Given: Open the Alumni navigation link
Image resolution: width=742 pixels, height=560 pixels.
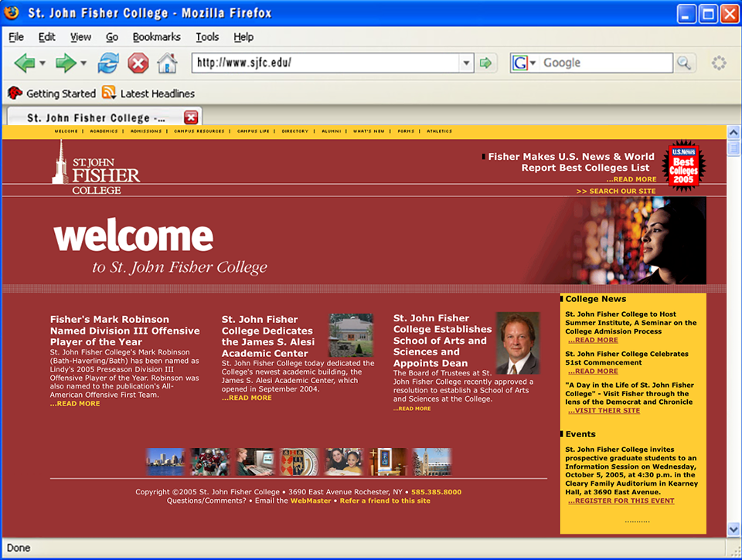Looking at the screenshot, I should 332,131.
